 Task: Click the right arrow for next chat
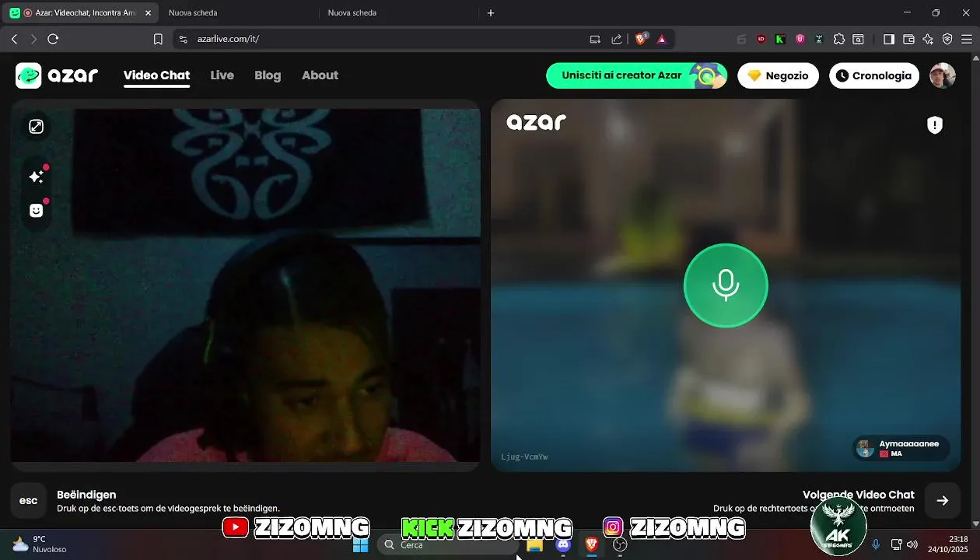pos(942,501)
